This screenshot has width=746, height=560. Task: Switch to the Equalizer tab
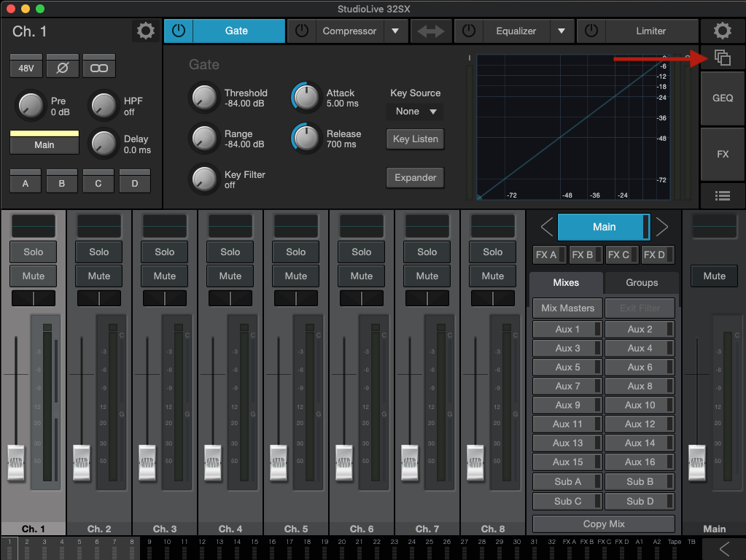coord(516,31)
